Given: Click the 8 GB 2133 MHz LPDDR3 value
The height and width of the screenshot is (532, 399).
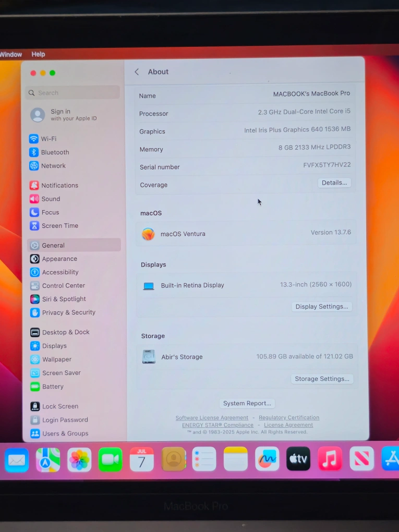Looking at the screenshot, I should [x=315, y=147].
